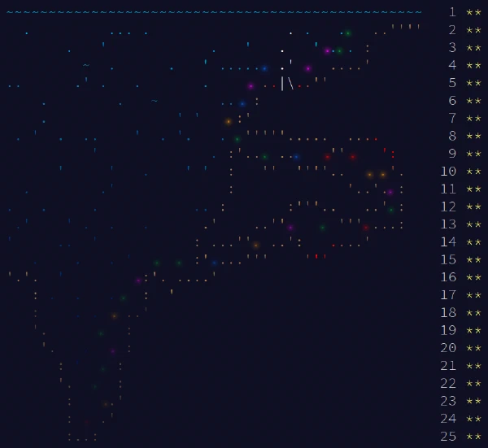This screenshot has width=488, height=448.
Task: Open the day 10 puzzle
Action: tap(448, 172)
